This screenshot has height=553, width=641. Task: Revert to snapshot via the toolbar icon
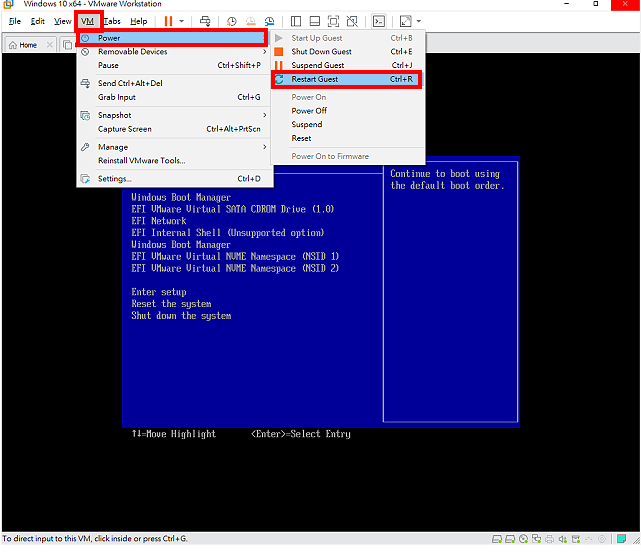click(x=251, y=21)
